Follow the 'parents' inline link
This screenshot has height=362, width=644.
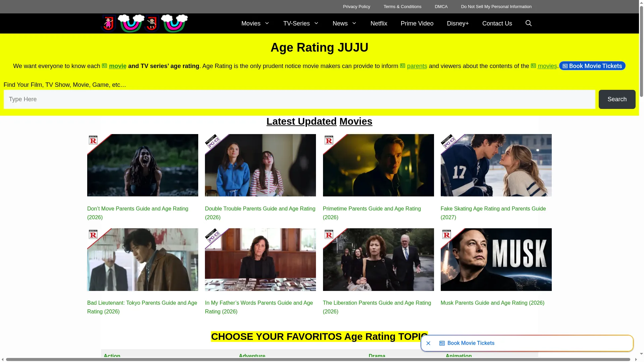tap(417, 66)
